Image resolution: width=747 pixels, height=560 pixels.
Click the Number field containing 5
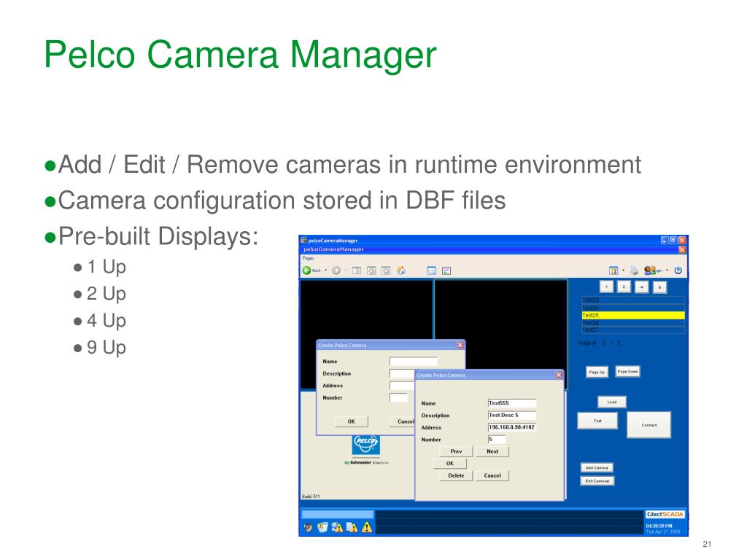pos(496,440)
